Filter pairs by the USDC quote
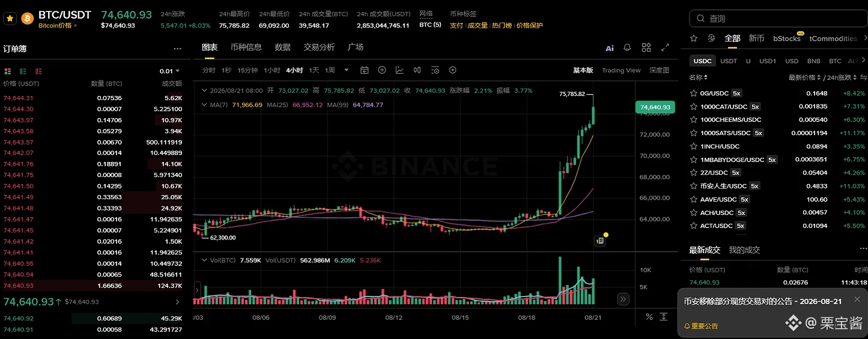The width and height of the screenshot is (868, 339). click(x=703, y=61)
